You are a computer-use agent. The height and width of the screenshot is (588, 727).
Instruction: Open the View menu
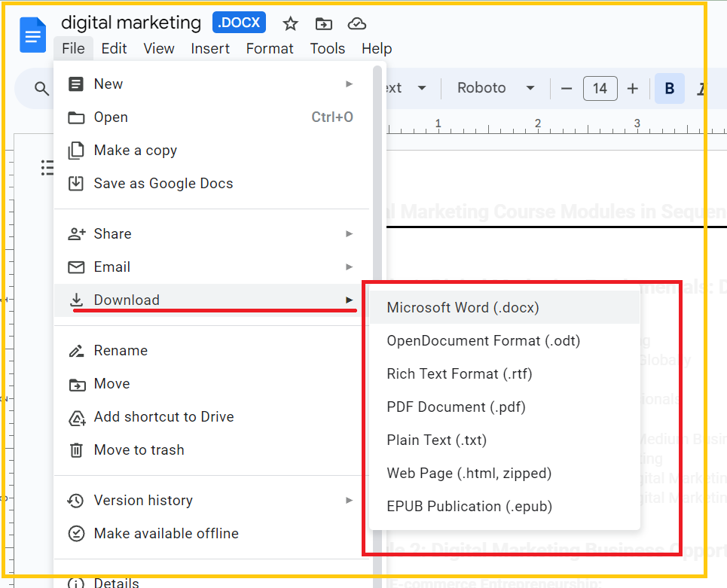pos(158,48)
